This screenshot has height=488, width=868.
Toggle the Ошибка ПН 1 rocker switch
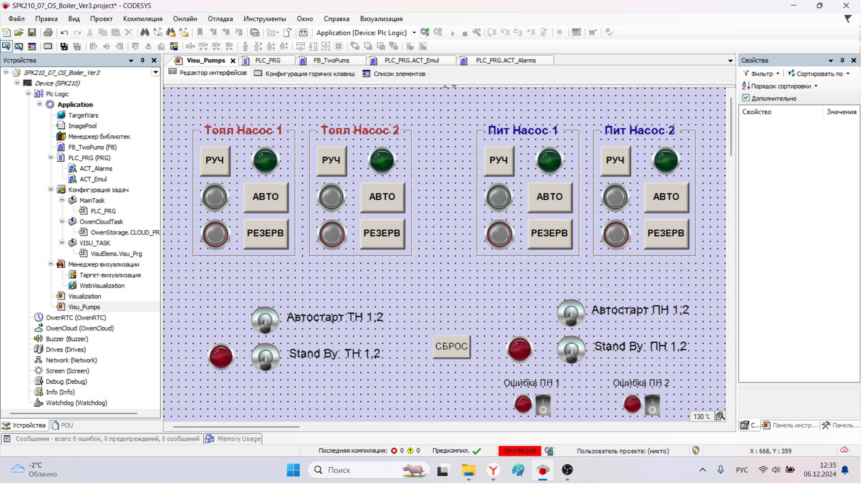(x=543, y=405)
